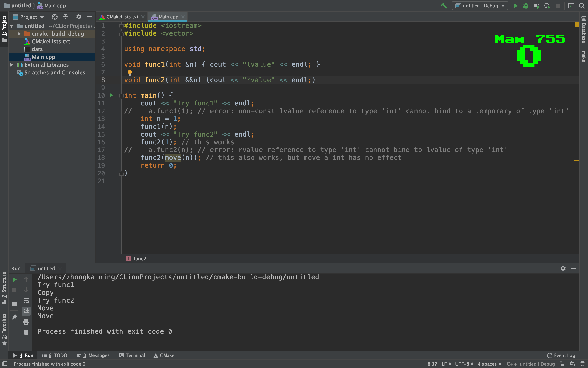Viewport: 588px width, 368px height.
Task: Click the C++: untitled | Debug status widget
Action: pos(530,364)
